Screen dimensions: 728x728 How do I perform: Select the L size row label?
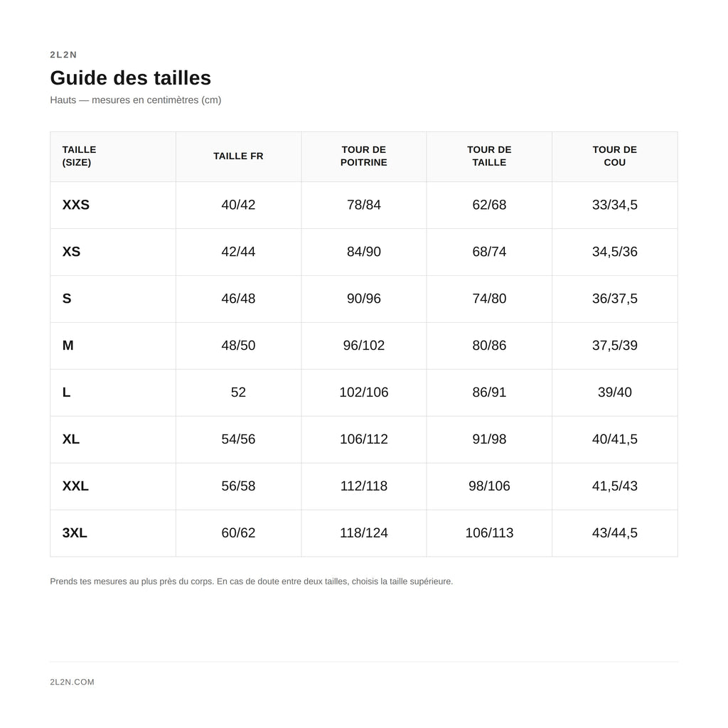66,392
